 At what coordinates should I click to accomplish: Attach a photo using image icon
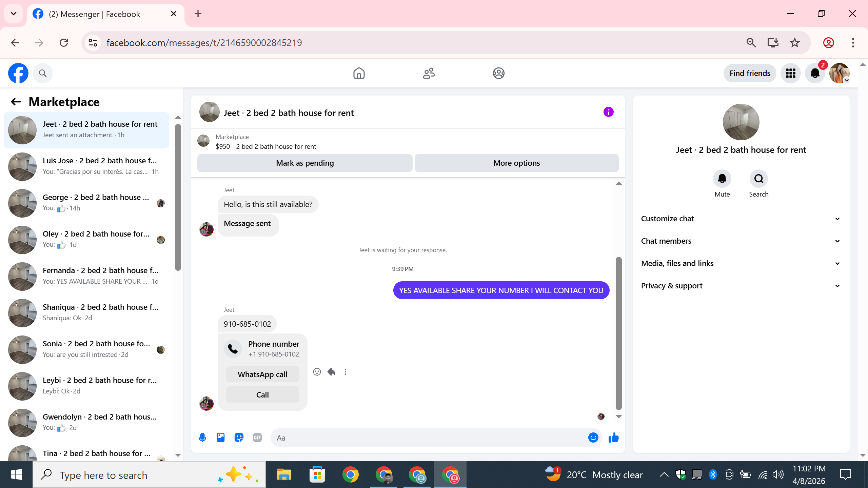tap(221, 438)
